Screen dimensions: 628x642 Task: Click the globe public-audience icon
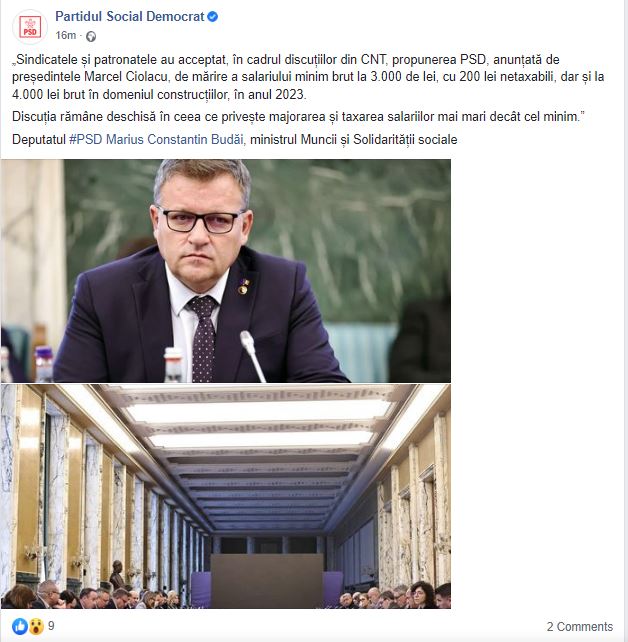[91, 36]
